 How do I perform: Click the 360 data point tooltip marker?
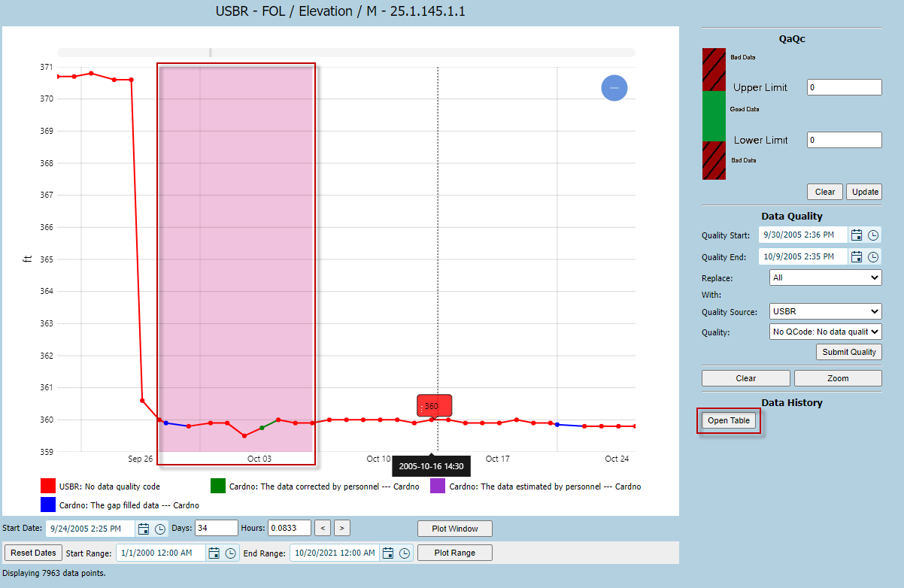coord(435,406)
